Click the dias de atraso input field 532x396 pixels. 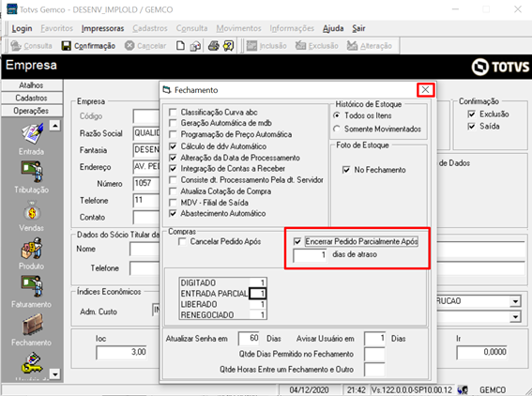pyautogui.click(x=311, y=255)
